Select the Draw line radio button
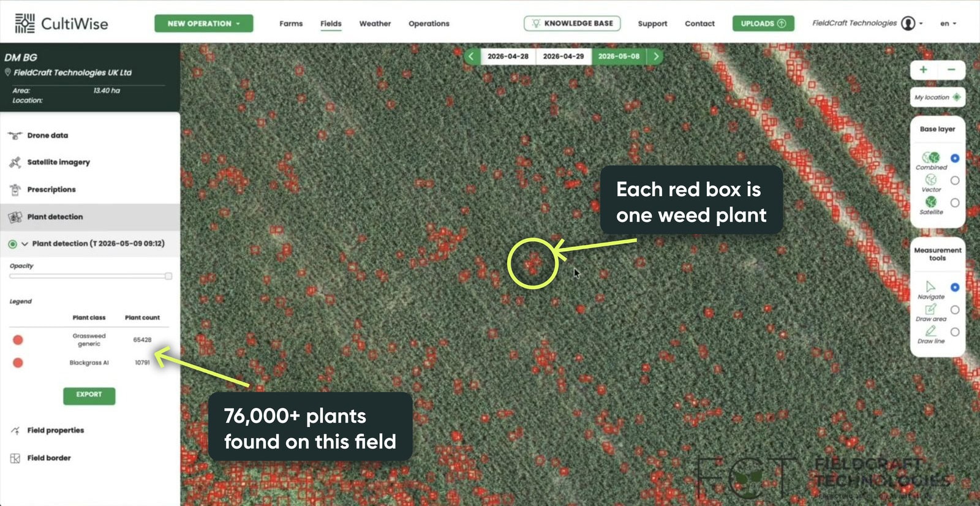The image size is (980, 506). (955, 332)
